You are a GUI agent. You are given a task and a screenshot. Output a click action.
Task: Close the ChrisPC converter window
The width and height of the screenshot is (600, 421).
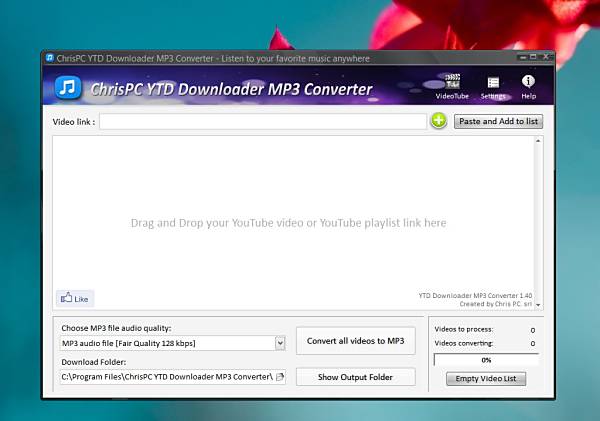click(546, 57)
